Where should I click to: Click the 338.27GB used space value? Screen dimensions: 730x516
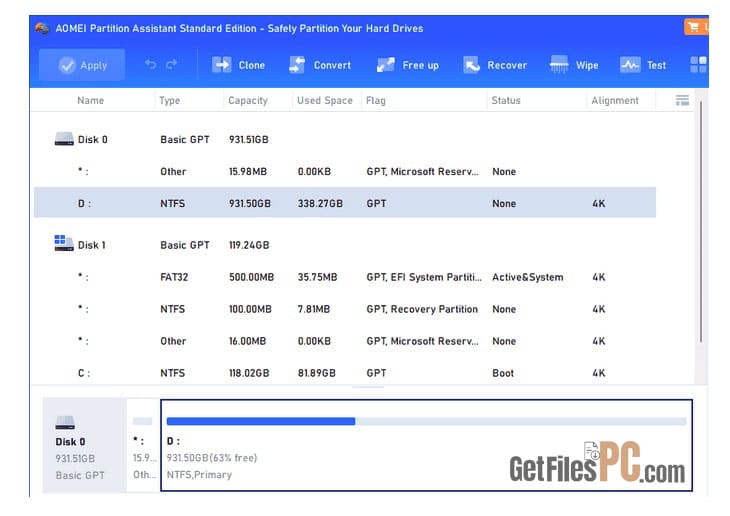[x=320, y=204]
